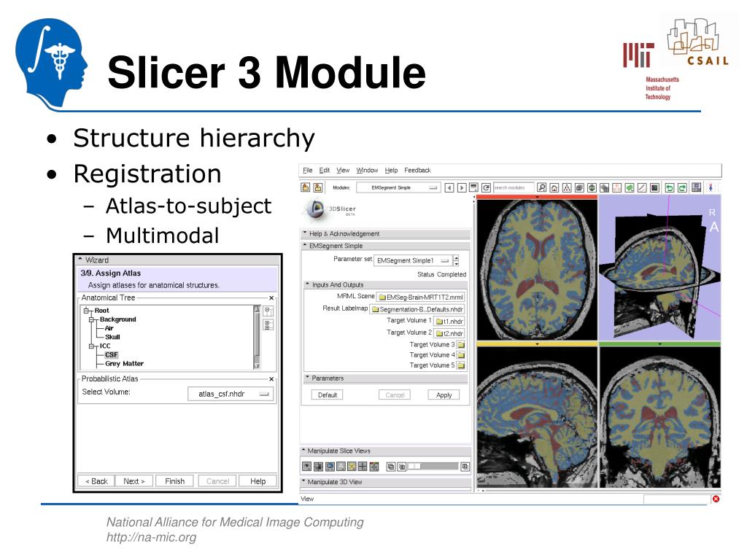This screenshot has height=560, width=747.
Task: Select the CSF node in Anatomical Tree
Action: pos(112,355)
